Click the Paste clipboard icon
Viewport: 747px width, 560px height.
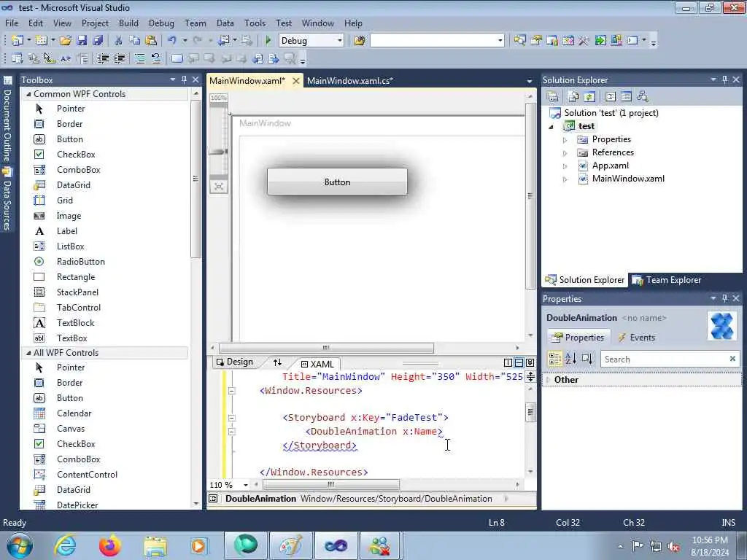(x=151, y=41)
